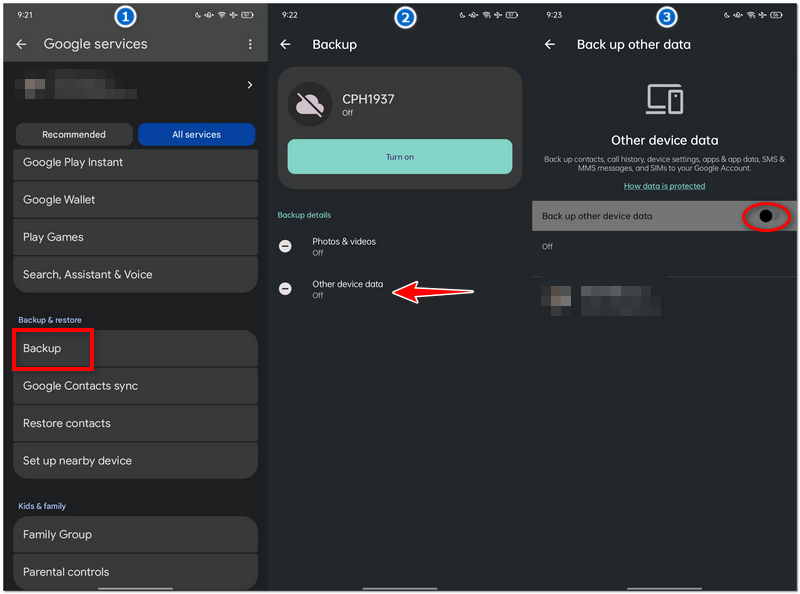Go back from Backup screen
Viewport: 800px width, 594px height.
coord(286,44)
